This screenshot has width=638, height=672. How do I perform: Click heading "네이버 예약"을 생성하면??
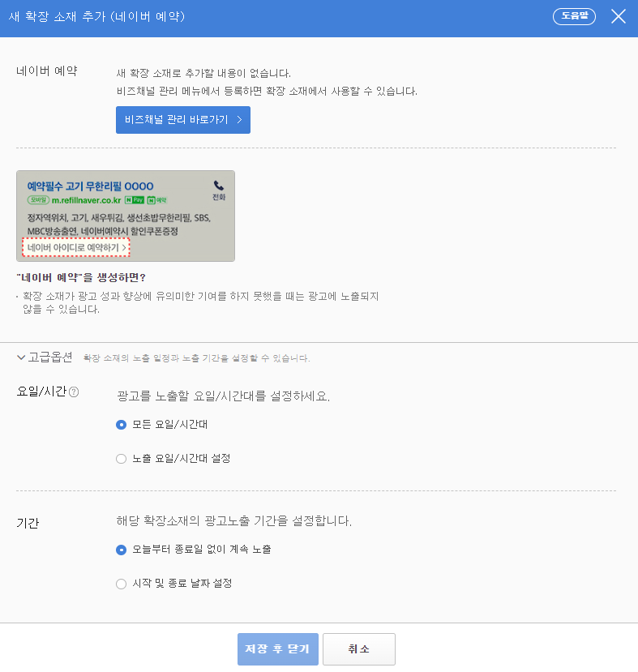pyautogui.click(x=81, y=277)
